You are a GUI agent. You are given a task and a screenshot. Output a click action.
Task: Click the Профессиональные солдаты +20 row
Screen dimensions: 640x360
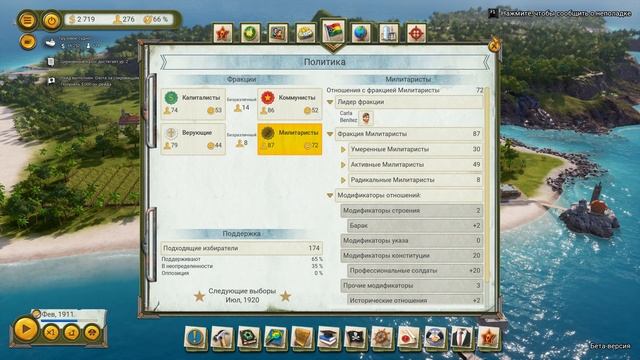coord(415,270)
